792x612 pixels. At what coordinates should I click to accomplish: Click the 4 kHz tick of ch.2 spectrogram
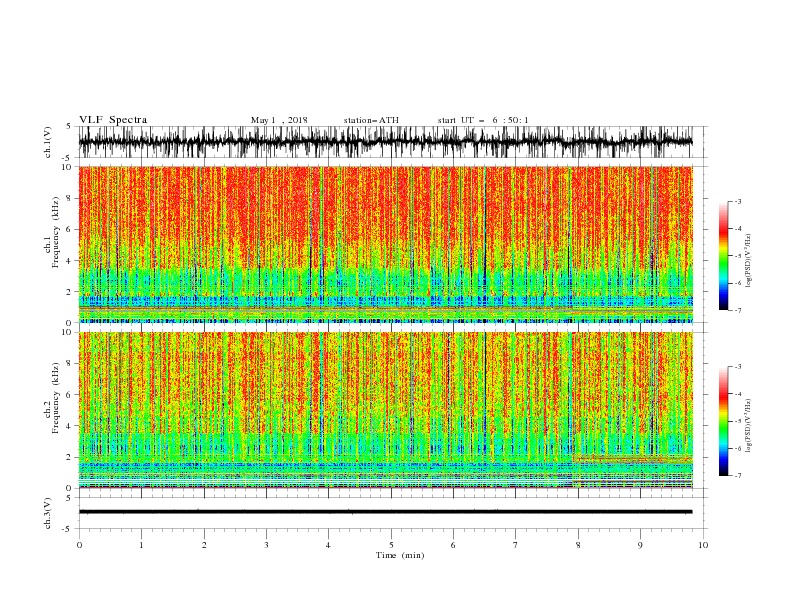[70, 426]
